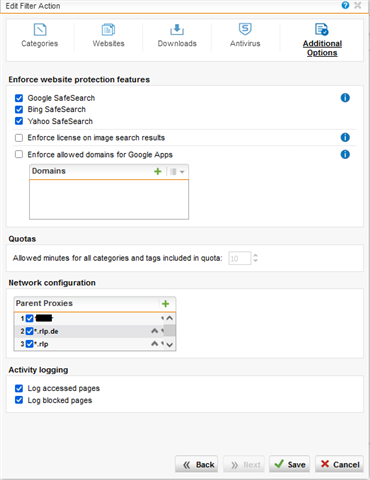Open the Downloads tab icon

pos(177,30)
